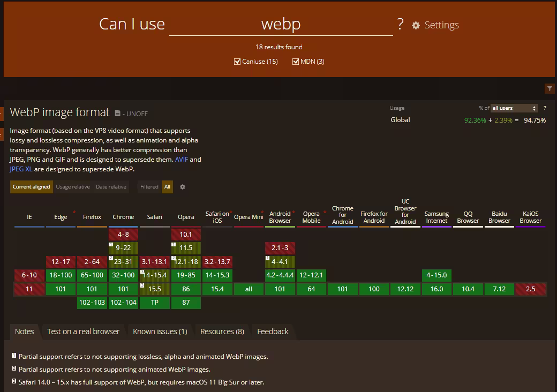The image size is (557, 392).
Task: Click the Android Browser header
Action: point(280,217)
